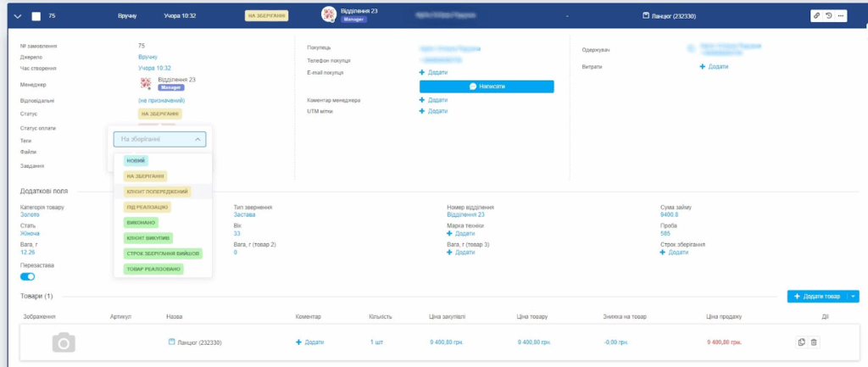Select the Клієнт попереджений status option
The image size is (868, 367).
tap(157, 192)
